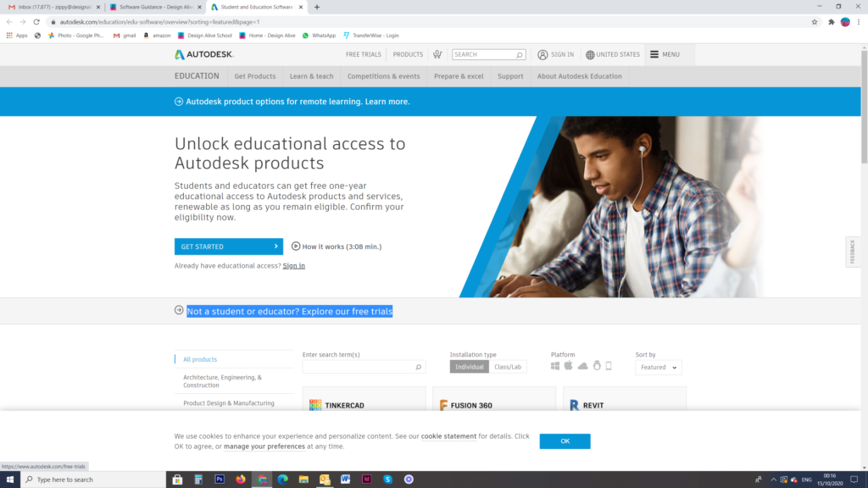
Task: Open the Sort by Featured dropdown
Action: coord(658,368)
